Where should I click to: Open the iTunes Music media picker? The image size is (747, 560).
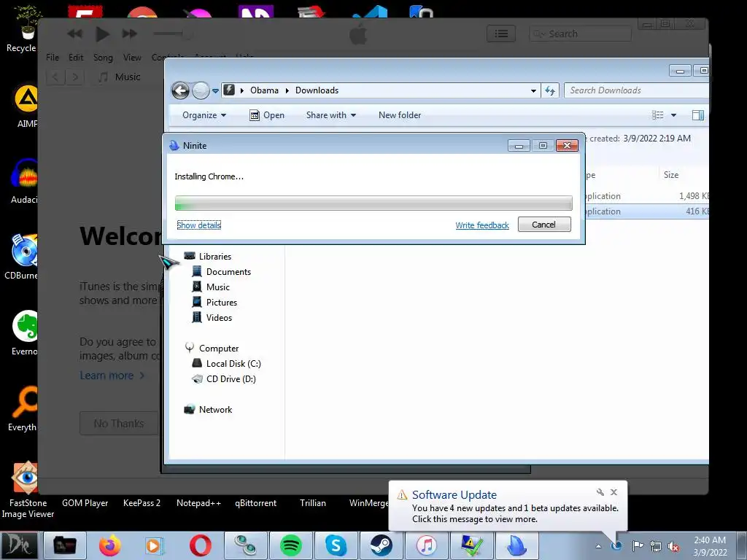point(120,77)
